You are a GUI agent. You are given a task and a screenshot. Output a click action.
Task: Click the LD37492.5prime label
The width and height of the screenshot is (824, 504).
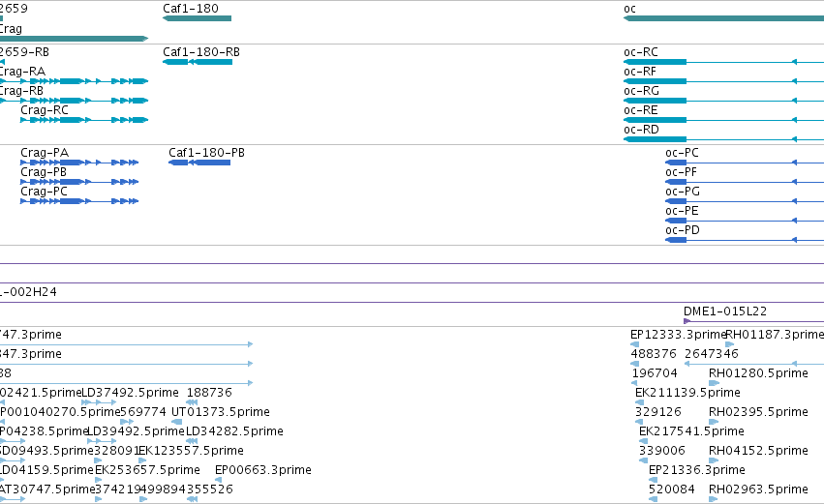pyautogui.click(x=131, y=393)
